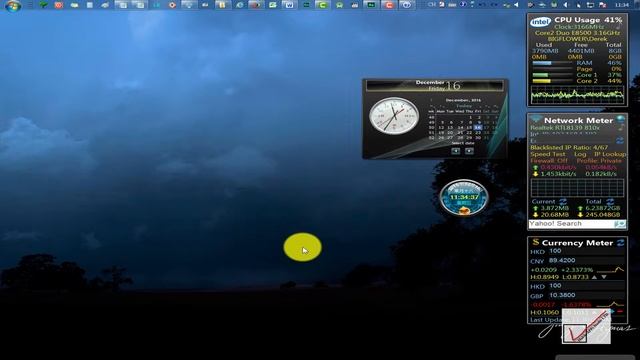Click the Yahoo search go icon
This screenshot has height=360, width=640.
click(x=620, y=224)
